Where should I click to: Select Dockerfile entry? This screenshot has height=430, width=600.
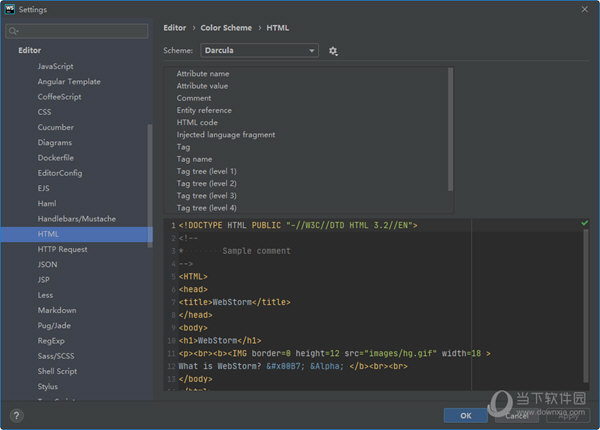55,158
